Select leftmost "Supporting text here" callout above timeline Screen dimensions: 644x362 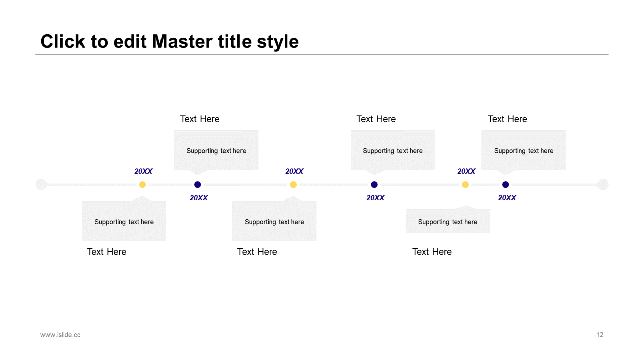point(216,150)
